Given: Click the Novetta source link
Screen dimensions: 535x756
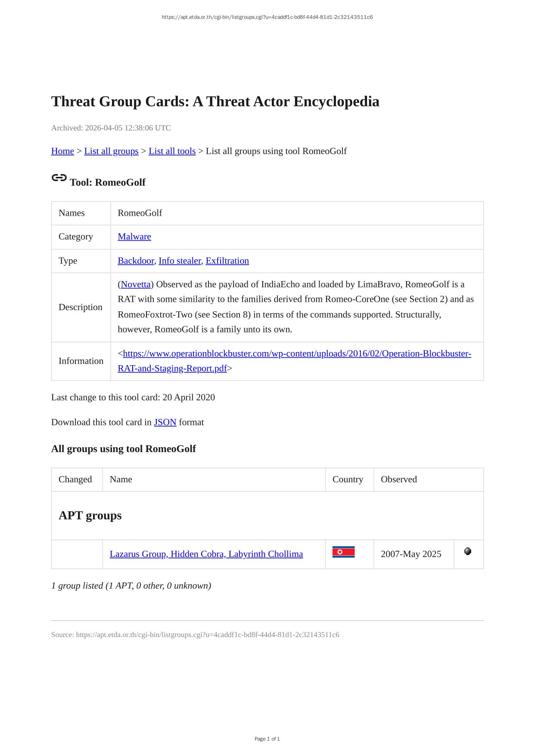Looking at the screenshot, I should (136, 285).
